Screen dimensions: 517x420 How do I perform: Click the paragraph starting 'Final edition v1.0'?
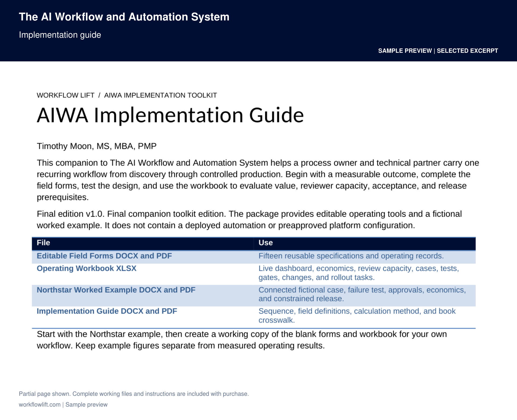(249, 219)
